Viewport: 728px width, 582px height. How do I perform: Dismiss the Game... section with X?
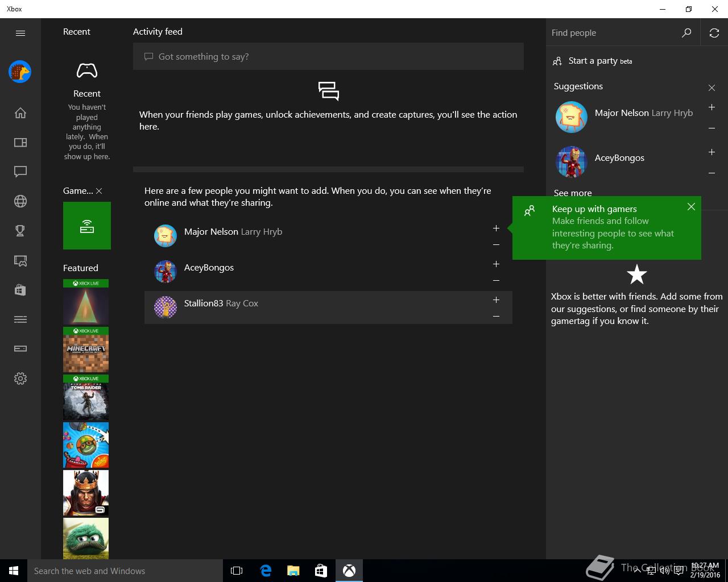coord(99,191)
